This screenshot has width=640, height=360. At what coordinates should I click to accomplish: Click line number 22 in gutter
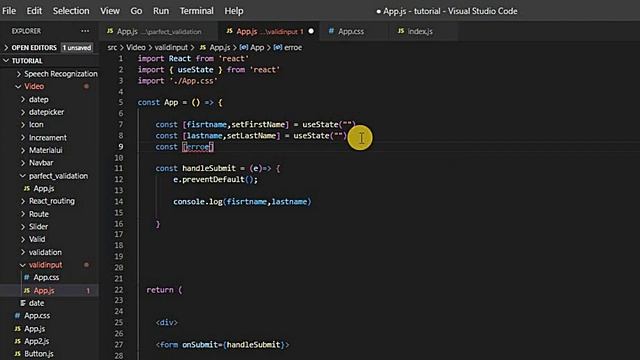tap(118, 290)
